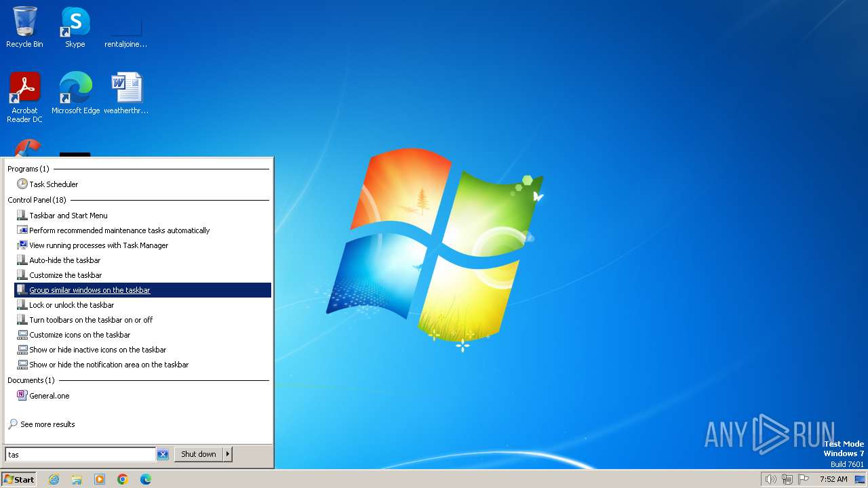Click the Control Panel (18) category header
This screenshot has height=488, width=868.
[37, 200]
